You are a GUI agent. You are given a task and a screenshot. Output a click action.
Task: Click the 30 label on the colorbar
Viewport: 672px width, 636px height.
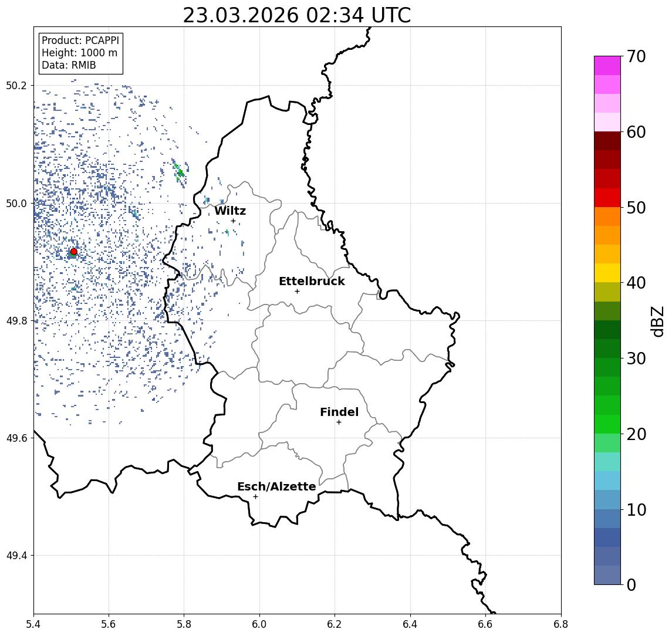636,358
